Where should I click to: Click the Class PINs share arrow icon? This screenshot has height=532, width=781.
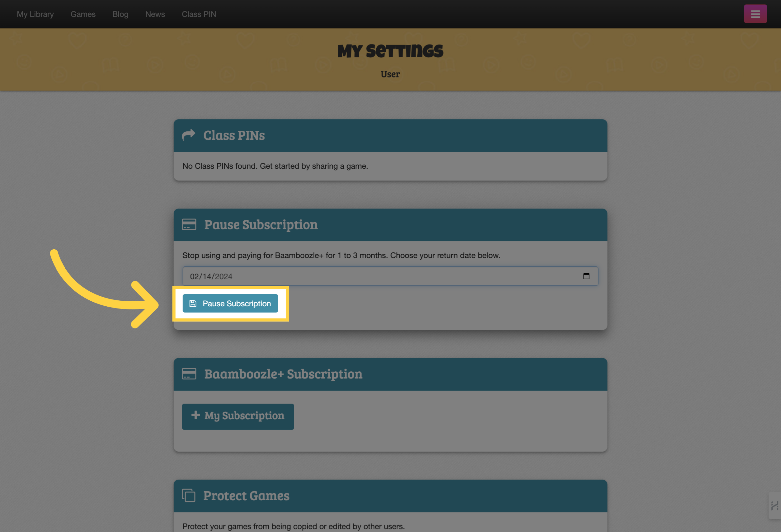pyautogui.click(x=189, y=135)
